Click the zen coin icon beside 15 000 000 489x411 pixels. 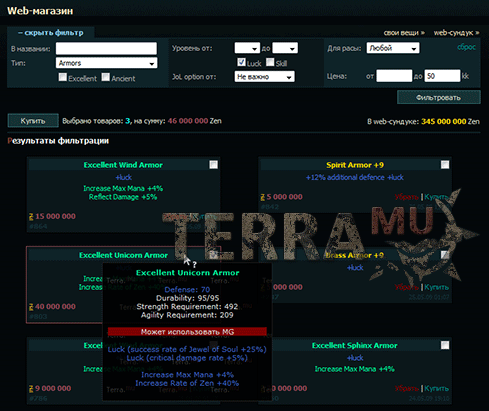click(x=31, y=217)
